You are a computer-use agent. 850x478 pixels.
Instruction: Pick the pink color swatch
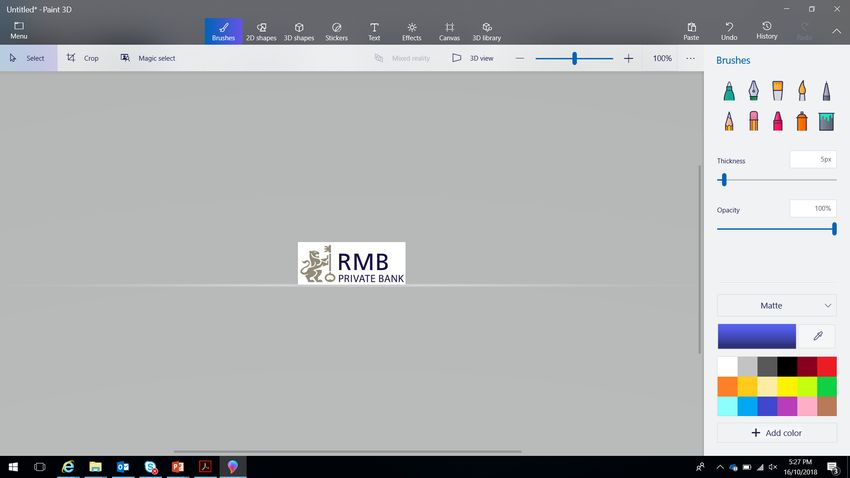click(x=807, y=406)
